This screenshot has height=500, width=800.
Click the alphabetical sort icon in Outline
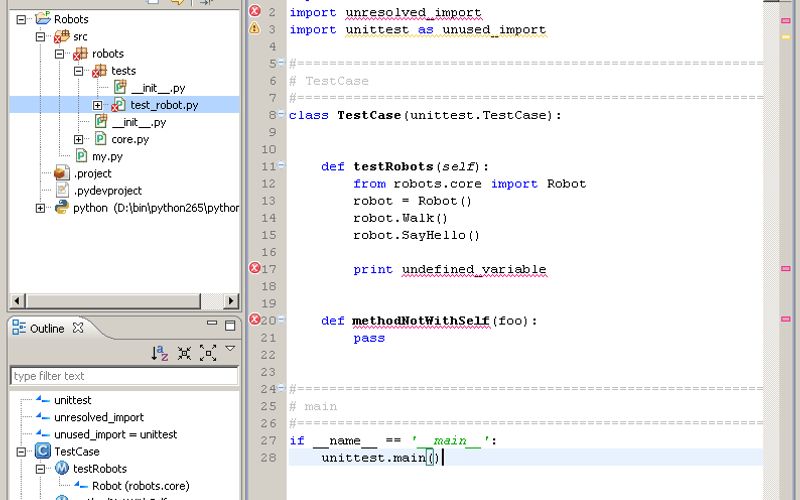[160, 353]
